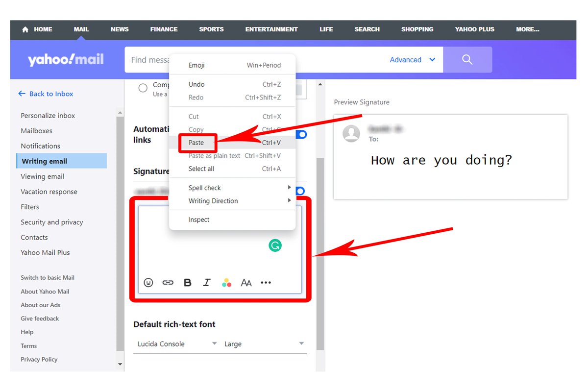Apply bold formatting in the signature editor
This screenshot has height=392, width=588.
click(x=187, y=282)
